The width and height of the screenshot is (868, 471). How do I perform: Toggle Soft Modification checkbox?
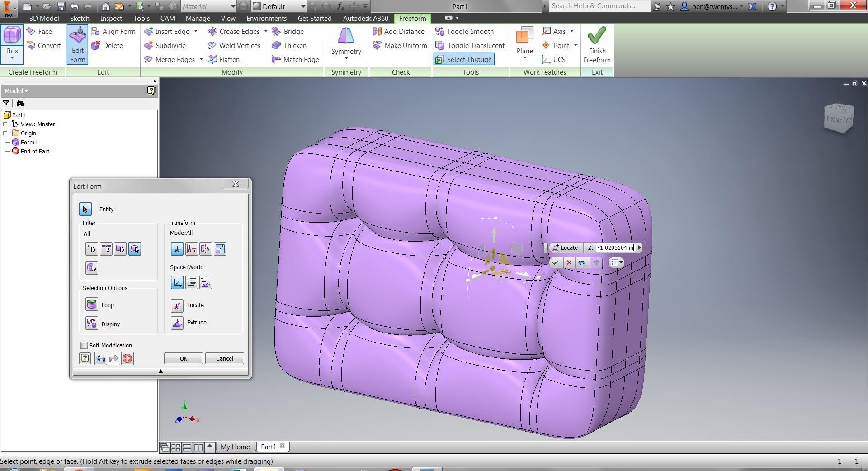[x=84, y=345]
